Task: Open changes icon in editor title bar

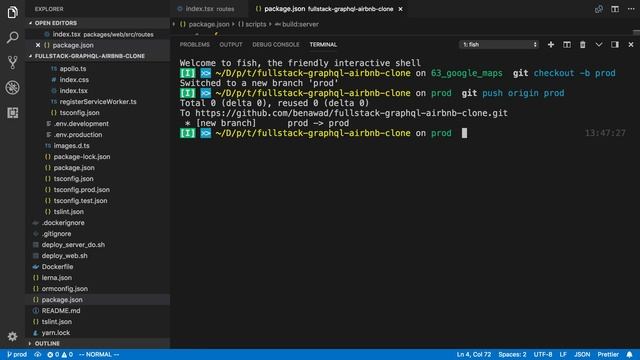Action: [598, 9]
